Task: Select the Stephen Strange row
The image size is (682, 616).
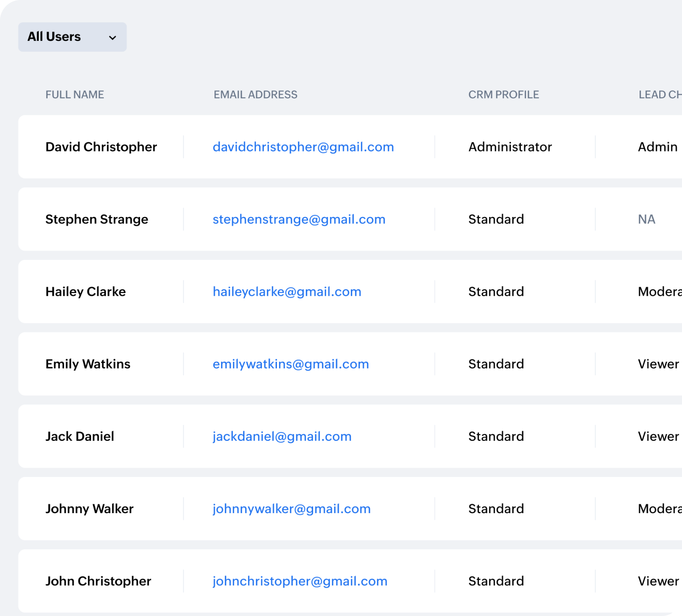Action: click(97, 219)
